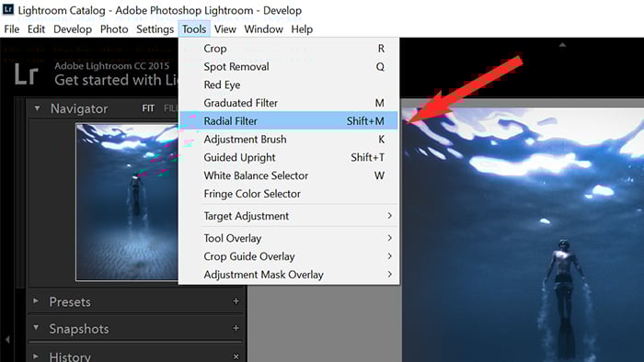Select Radial Filter menu item
The width and height of the screenshot is (644, 362).
point(289,121)
